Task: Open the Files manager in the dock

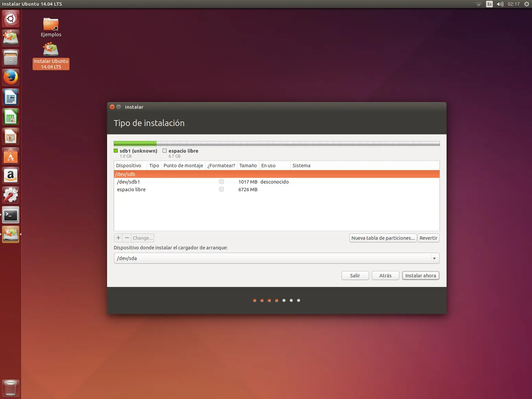Action: click(11, 58)
